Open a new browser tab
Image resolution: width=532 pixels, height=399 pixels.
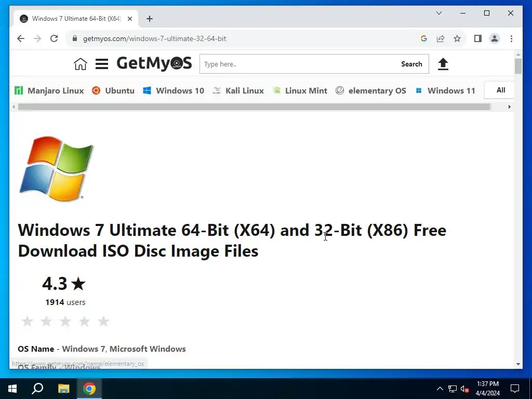click(149, 19)
